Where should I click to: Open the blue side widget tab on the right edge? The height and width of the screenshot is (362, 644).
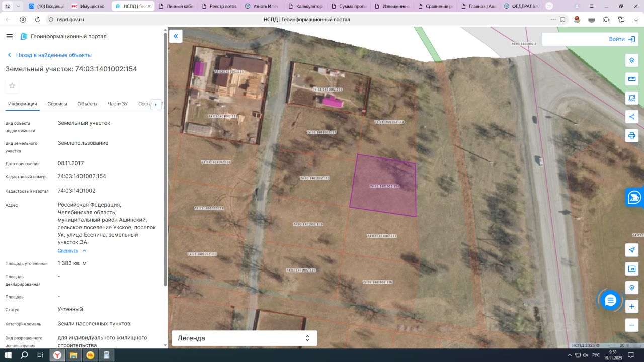[635, 197]
